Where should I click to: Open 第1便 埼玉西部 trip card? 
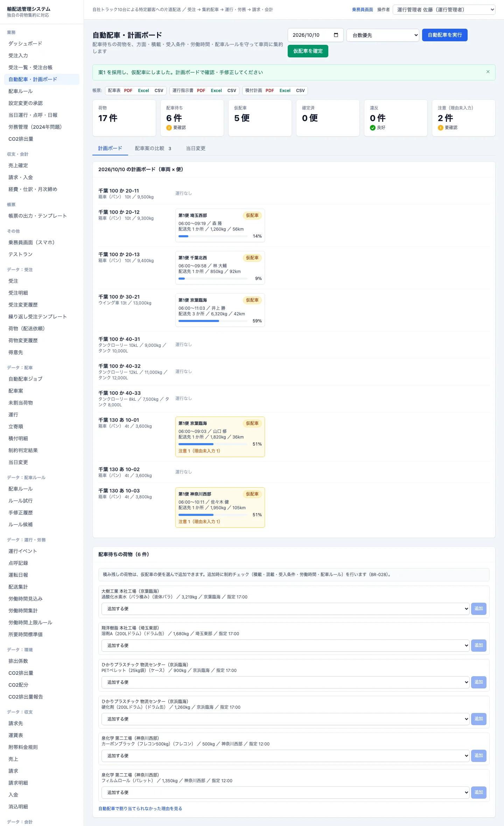coord(220,225)
